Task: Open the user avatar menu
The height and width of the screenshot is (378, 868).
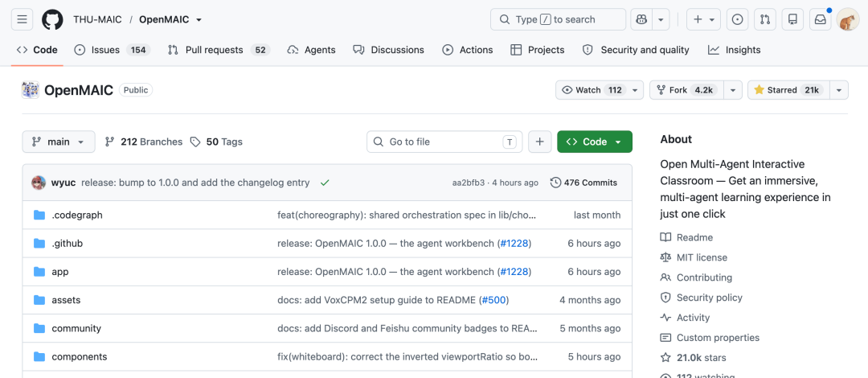Action: tap(848, 19)
